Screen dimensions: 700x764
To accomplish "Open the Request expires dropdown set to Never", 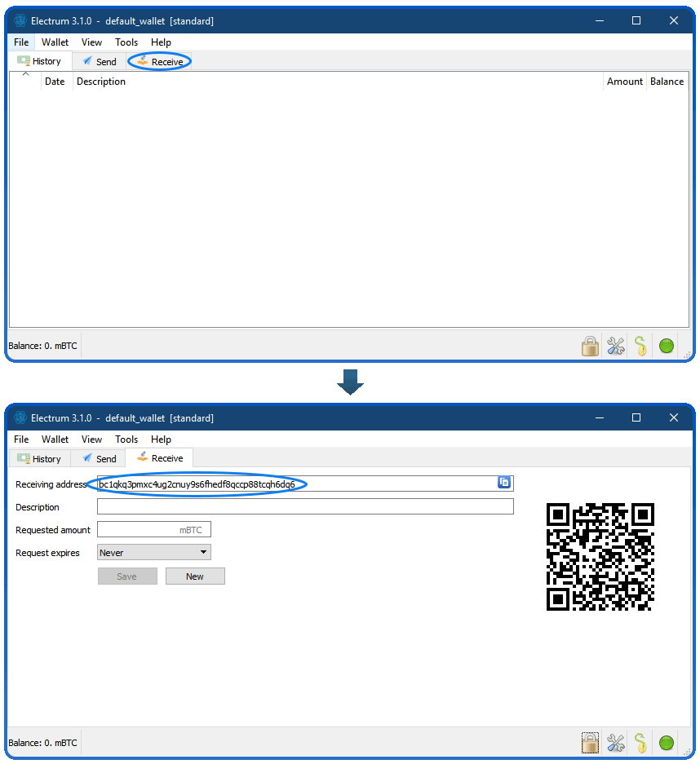I will tap(154, 553).
